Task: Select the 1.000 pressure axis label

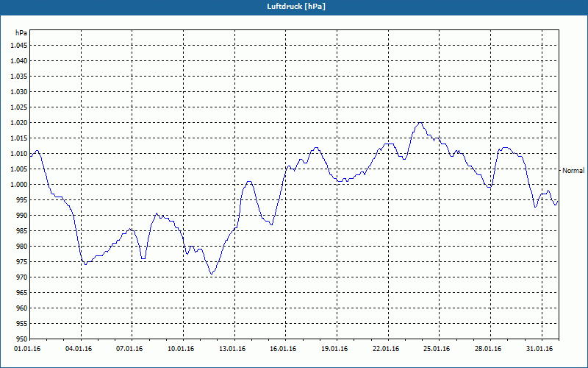Action: point(19,185)
